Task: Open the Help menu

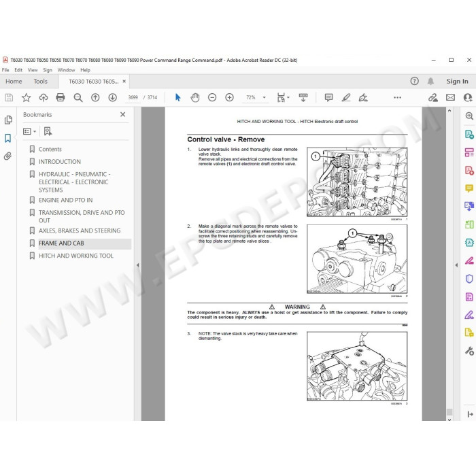Action: pyautogui.click(x=85, y=70)
